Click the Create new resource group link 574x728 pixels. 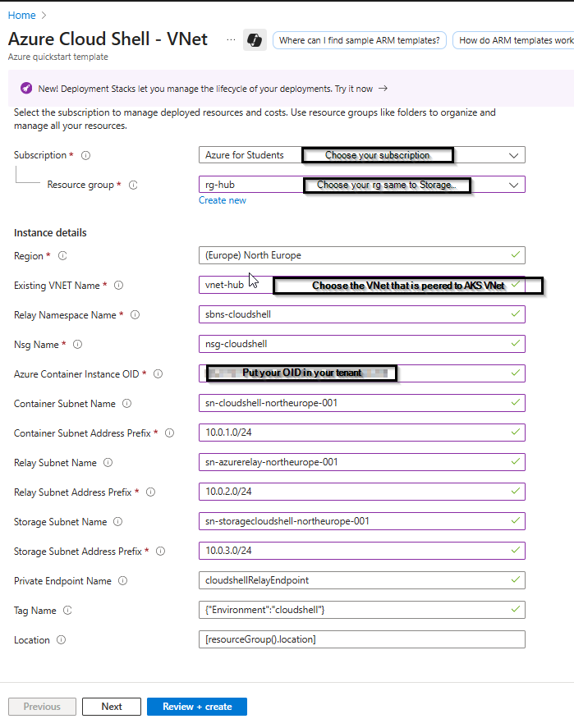point(223,200)
